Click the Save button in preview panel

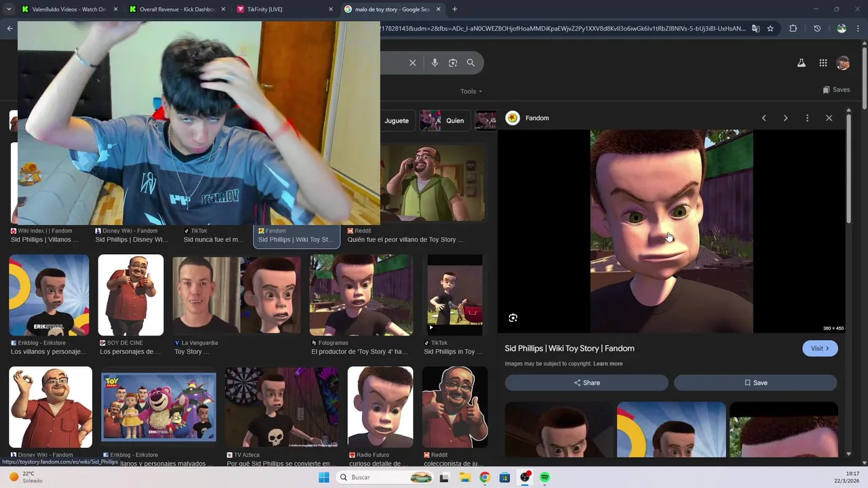tap(755, 383)
